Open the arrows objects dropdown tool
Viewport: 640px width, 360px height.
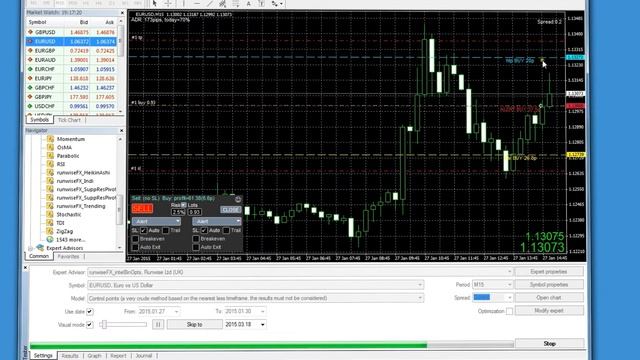click(x=277, y=3)
